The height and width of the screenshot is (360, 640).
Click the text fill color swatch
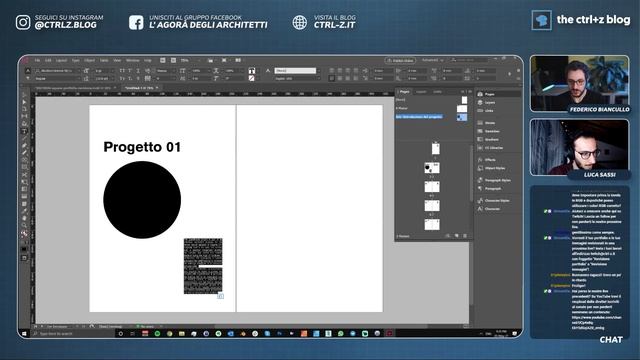pos(251,71)
